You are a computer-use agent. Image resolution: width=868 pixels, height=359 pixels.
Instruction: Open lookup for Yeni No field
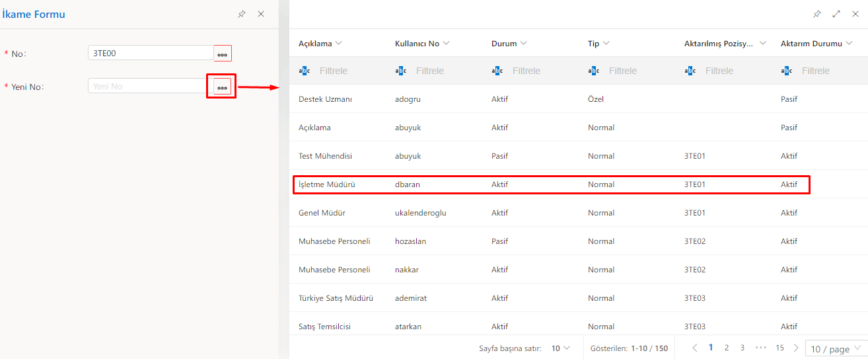coord(223,87)
